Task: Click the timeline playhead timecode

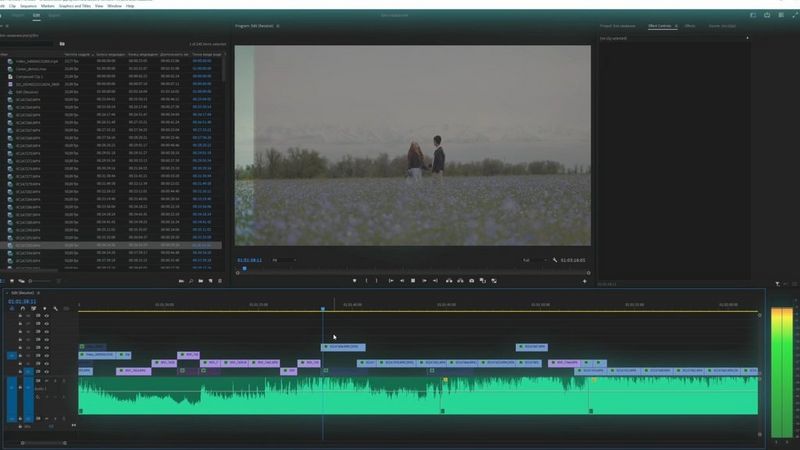Action: [22, 301]
